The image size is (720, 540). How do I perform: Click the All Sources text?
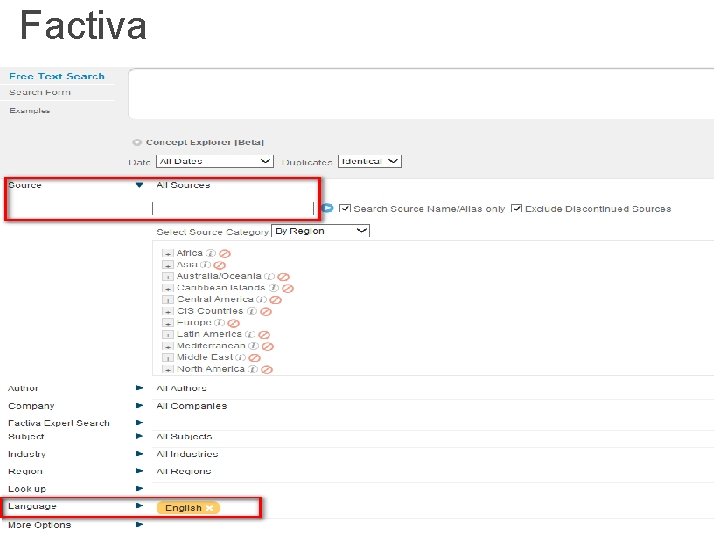(183, 185)
